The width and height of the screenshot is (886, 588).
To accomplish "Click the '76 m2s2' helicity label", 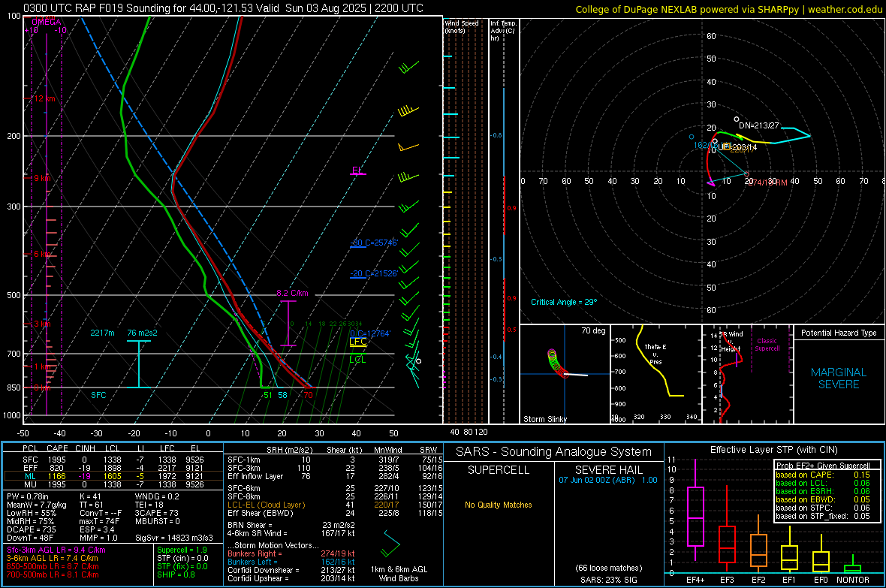I will point(143,333).
